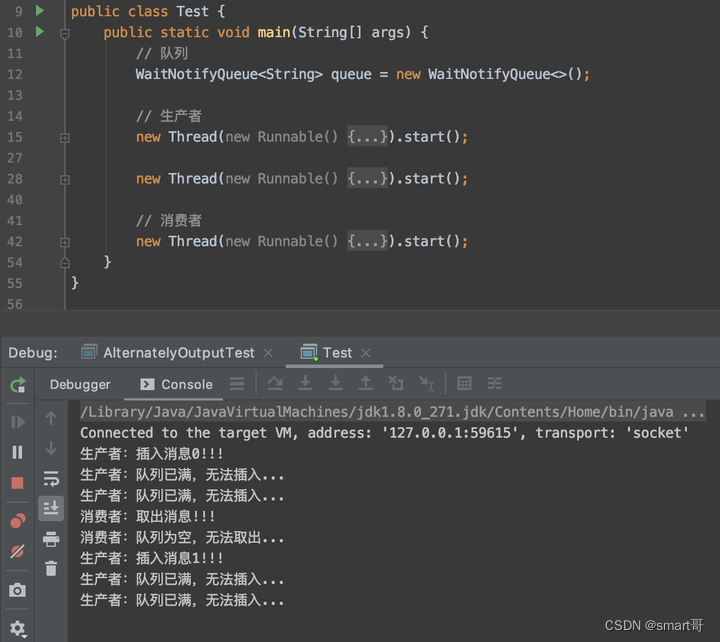720x642 pixels.
Task: Click the '// 队列' comment on line 11
Action: click(x=162, y=53)
